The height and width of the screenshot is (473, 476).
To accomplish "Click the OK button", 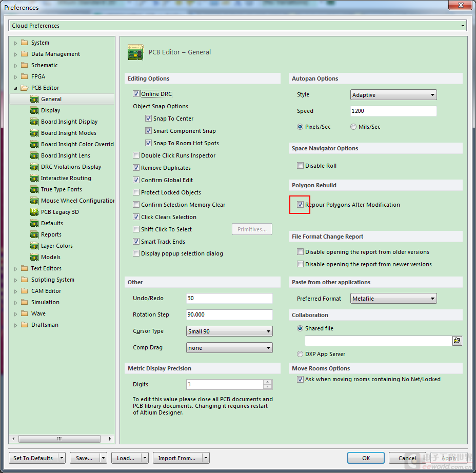I will click(x=366, y=458).
